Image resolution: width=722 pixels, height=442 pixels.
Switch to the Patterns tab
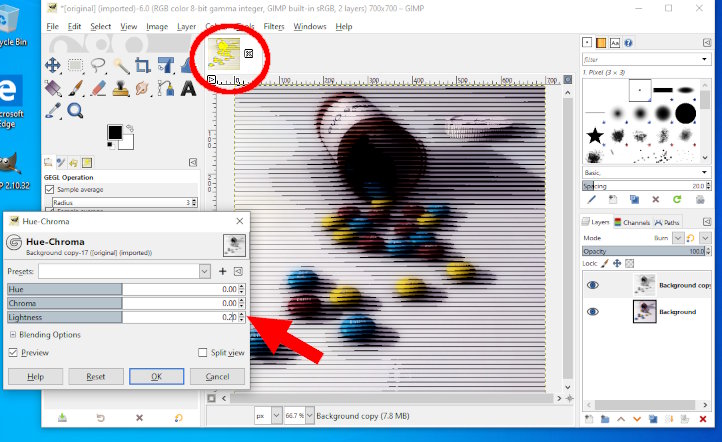tap(601, 43)
